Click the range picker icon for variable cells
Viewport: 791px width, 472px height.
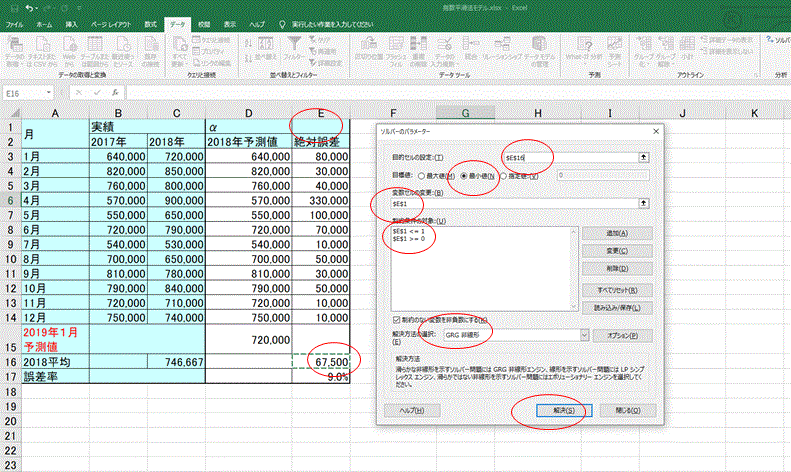point(644,203)
